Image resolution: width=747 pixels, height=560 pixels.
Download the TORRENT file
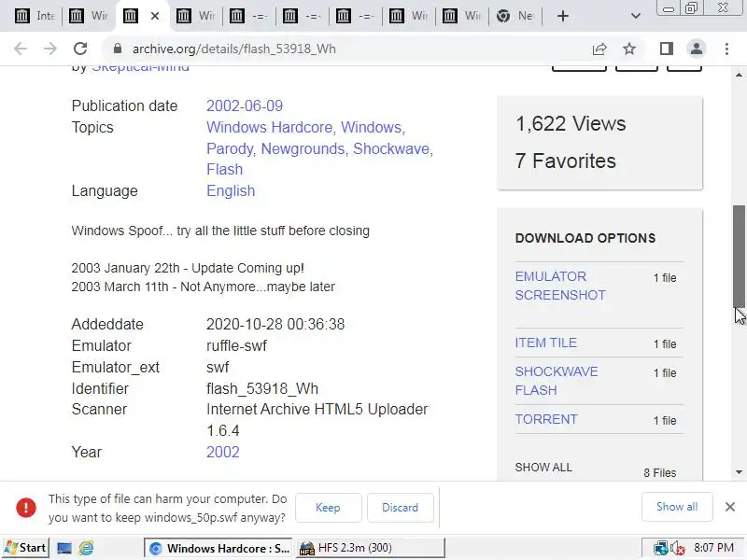546,419
